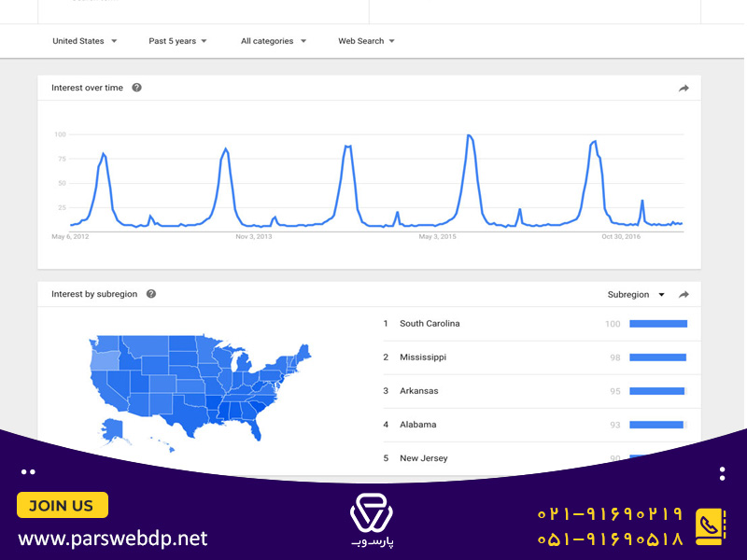Click the two-dot icon above JOIN US

[28, 472]
